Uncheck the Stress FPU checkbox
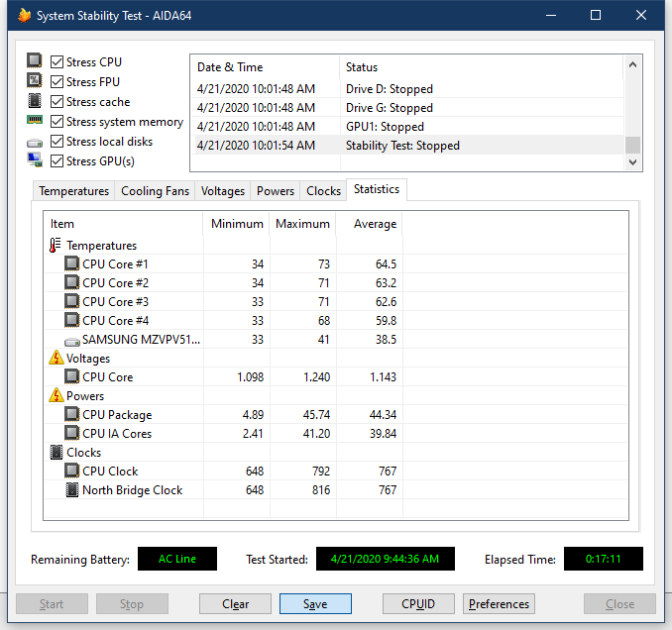672x630 pixels. coord(57,82)
